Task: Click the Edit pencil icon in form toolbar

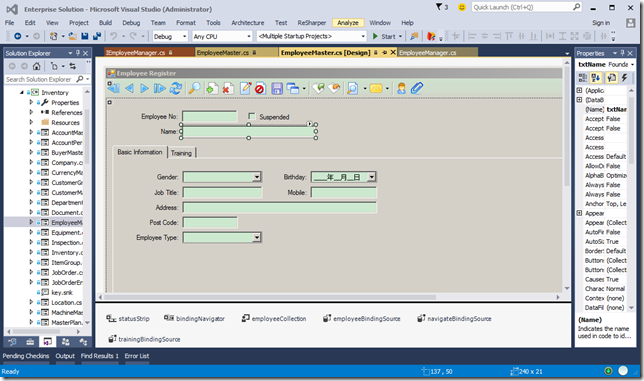Action: [245, 88]
